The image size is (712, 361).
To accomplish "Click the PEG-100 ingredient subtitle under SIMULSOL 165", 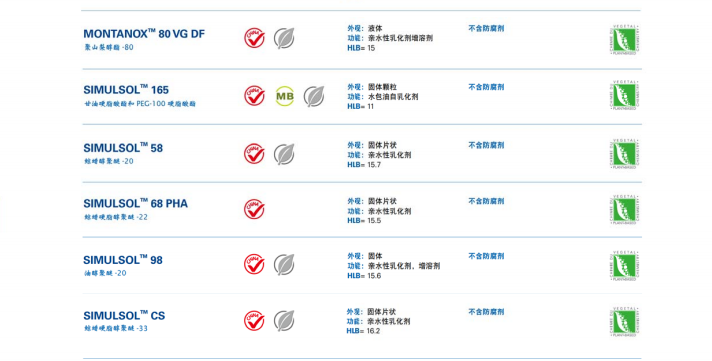I will [x=140, y=104].
